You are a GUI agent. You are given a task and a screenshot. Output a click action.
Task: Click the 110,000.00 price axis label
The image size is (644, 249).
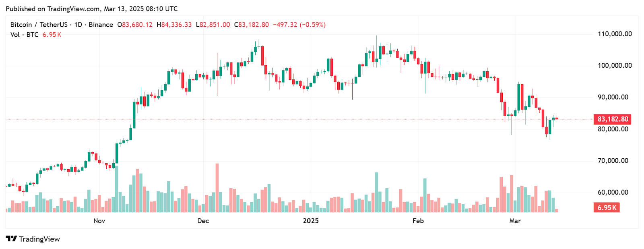(615, 34)
